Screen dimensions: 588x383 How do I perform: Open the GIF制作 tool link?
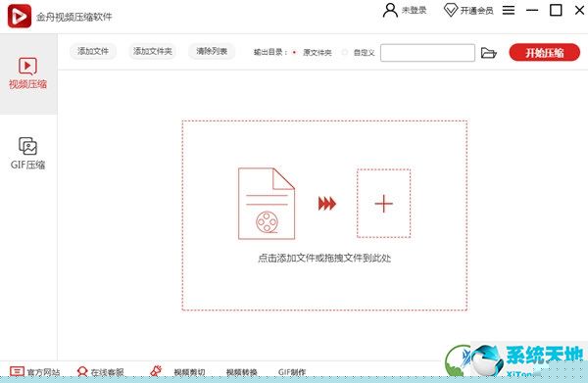(292, 372)
